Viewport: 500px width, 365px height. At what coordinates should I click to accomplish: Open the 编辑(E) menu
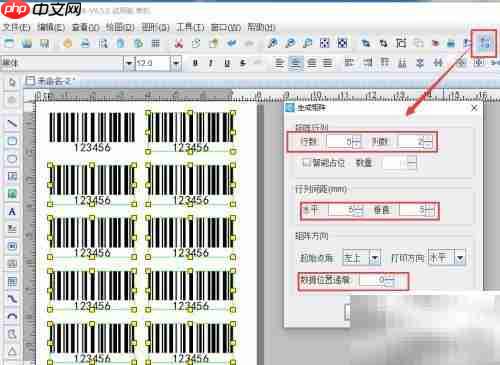(51, 27)
